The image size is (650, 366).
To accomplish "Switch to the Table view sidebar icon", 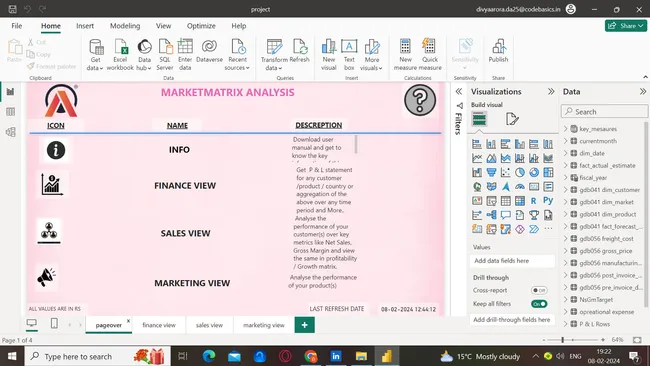I will 10,112.
